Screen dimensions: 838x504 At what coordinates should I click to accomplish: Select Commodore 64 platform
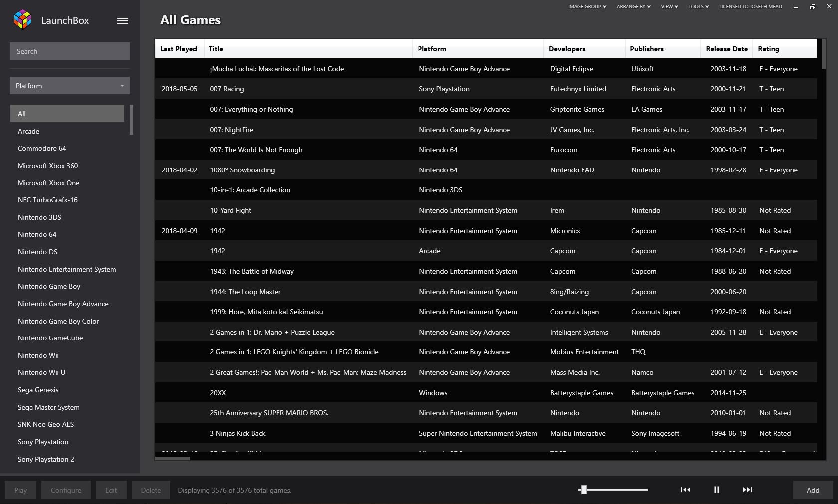(x=67, y=148)
